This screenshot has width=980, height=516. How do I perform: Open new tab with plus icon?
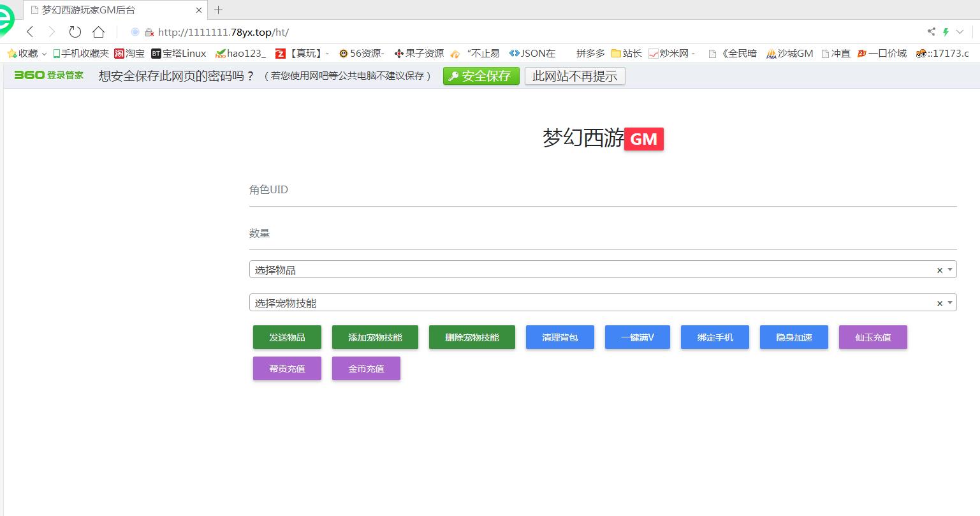219,10
